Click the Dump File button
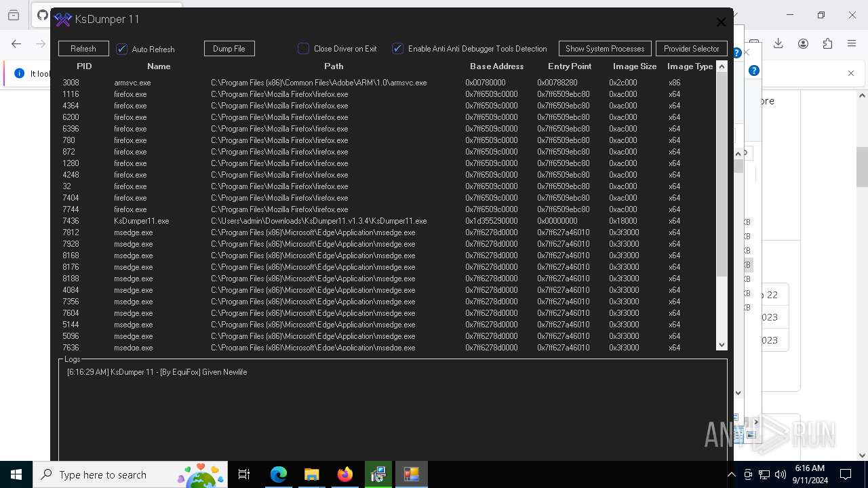Image resolution: width=868 pixels, height=488 pixels. (x=229, y=49)
